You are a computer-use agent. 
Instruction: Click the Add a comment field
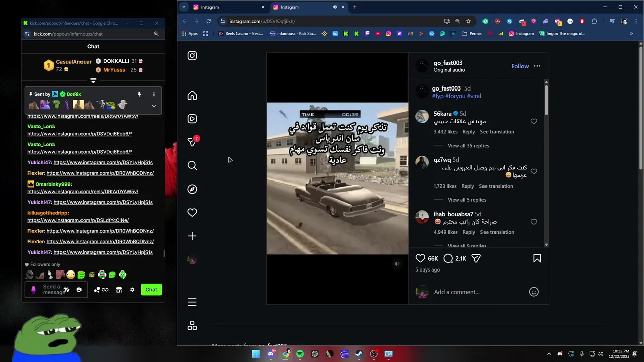[478, 292]
